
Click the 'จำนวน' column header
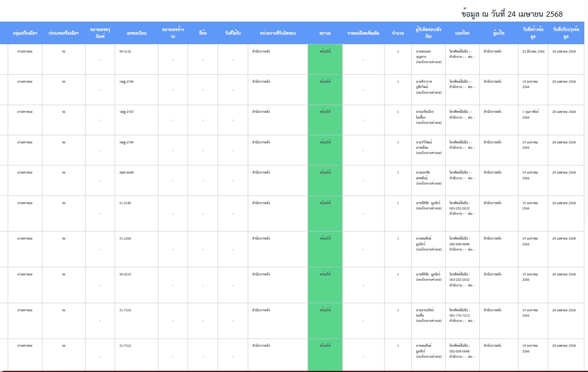coord(398,33)
